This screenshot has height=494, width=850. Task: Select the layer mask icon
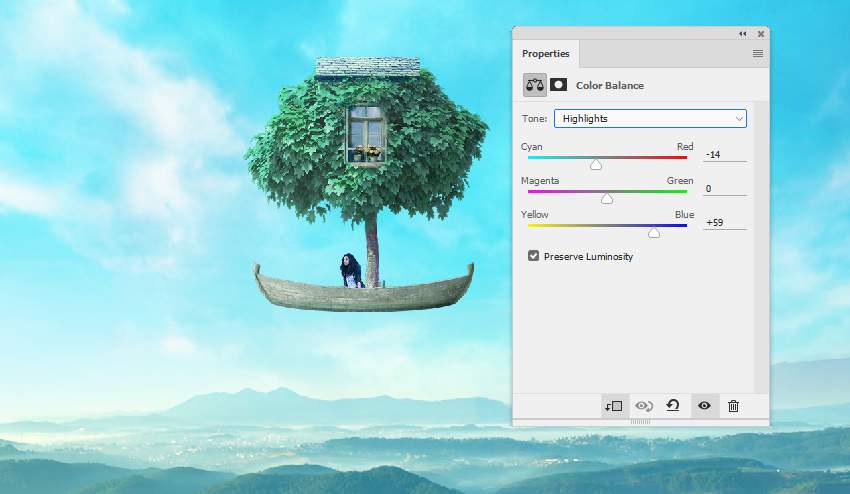558,85
